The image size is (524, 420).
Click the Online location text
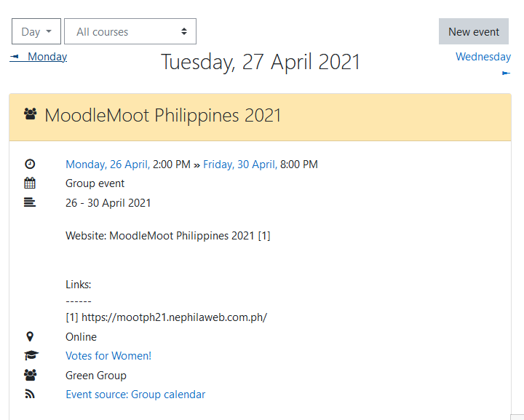(x=81, y=337)
